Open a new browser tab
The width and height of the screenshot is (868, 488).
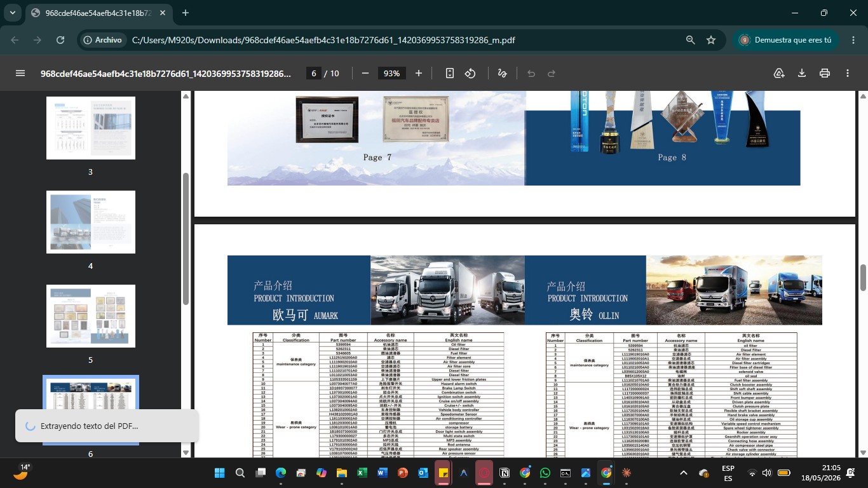pyautogui.click(x=186, y=13)
